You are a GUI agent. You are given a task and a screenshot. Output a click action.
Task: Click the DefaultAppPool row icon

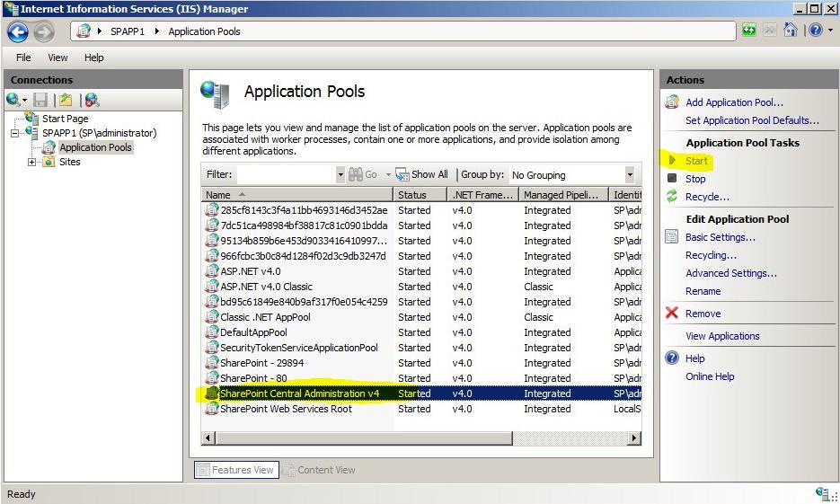coord(212,332)
